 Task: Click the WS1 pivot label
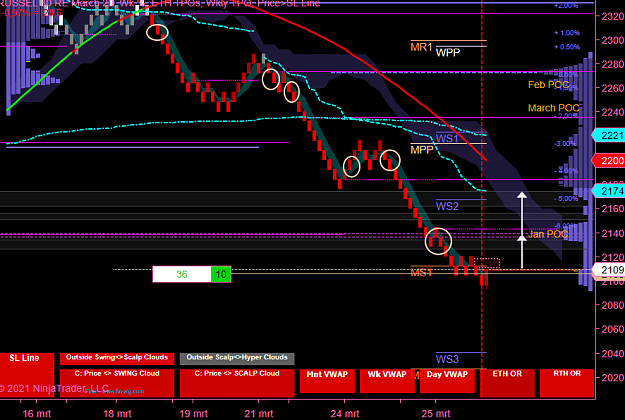click(x=447, y=138)
